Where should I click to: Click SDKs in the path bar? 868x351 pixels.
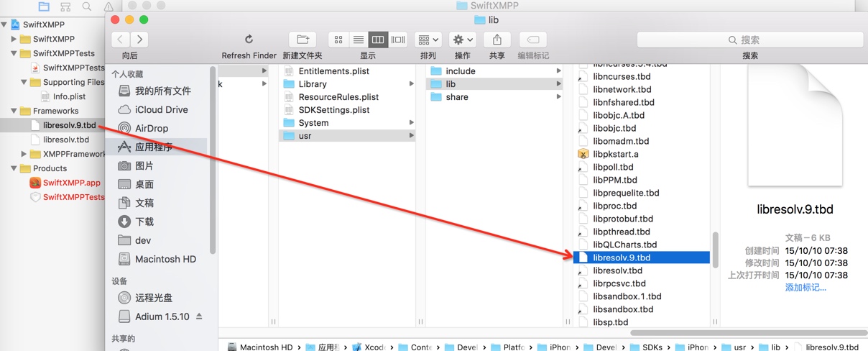[x=645, y=347]
